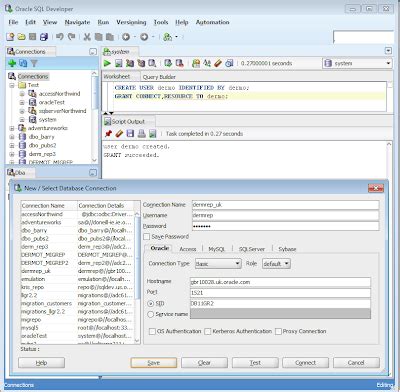The width and height of the screenshot is (400, 392).
Task: Save Script Output with the floppy icon
Action: pyautogui.click(x=130, y=134)
